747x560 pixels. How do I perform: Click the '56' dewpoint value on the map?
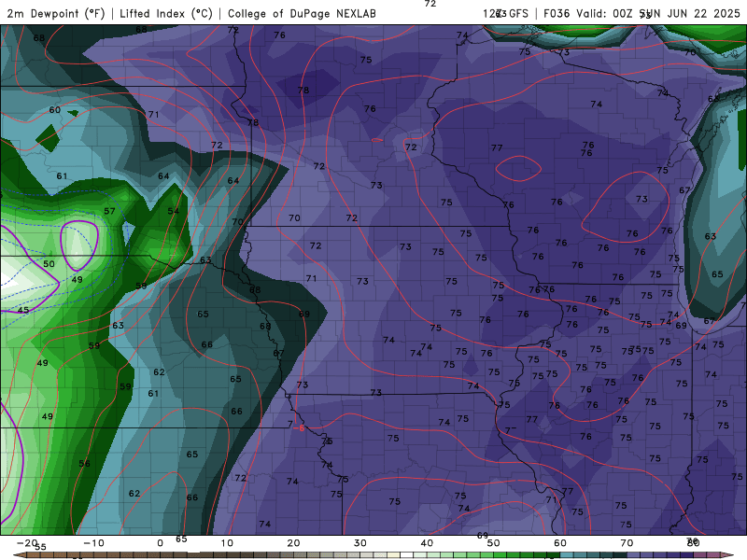pos(84,463)
